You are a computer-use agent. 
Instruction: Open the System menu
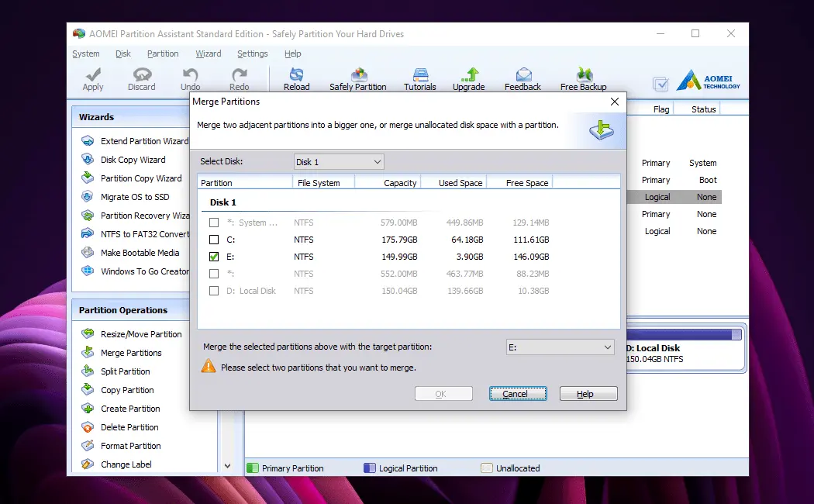pyautogui.click(x=86, y=54)
